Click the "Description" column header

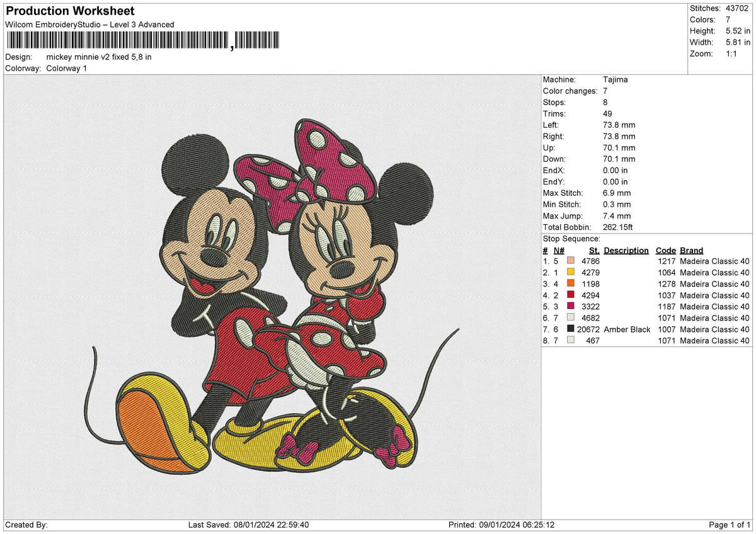pos(626,250)
